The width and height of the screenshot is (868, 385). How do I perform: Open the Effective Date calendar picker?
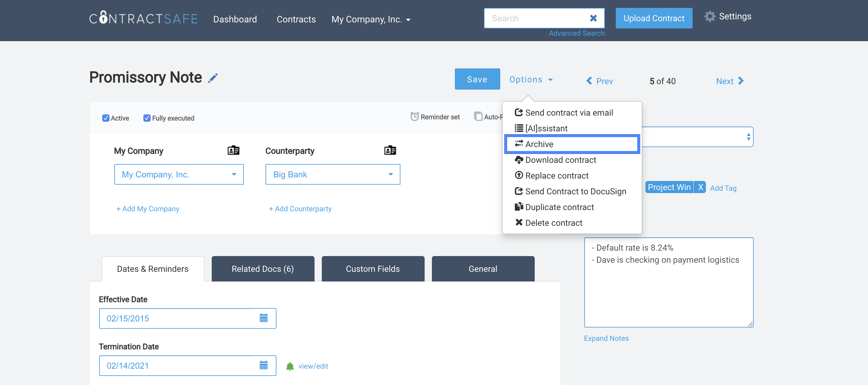(x=264, y=318)
